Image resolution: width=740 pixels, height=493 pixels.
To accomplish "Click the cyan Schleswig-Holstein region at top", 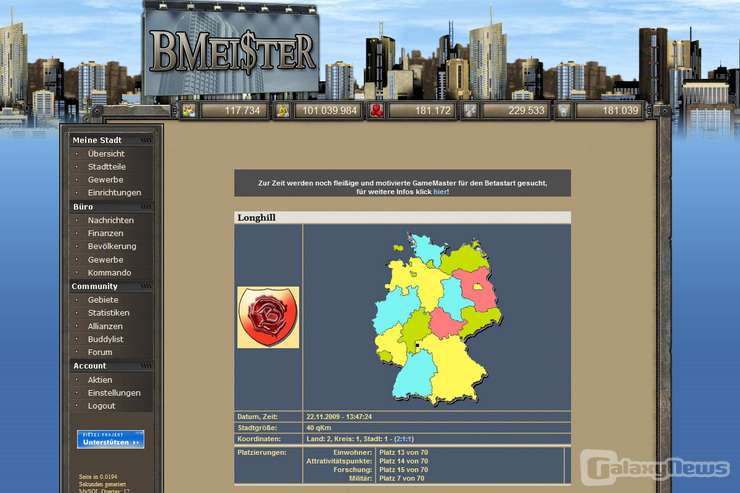I will pos(427,250).
